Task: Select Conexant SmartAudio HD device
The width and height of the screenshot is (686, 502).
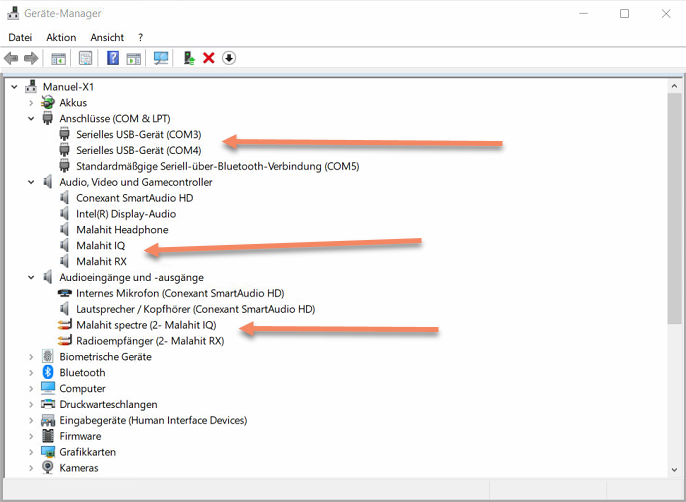Action: [134, 198]
